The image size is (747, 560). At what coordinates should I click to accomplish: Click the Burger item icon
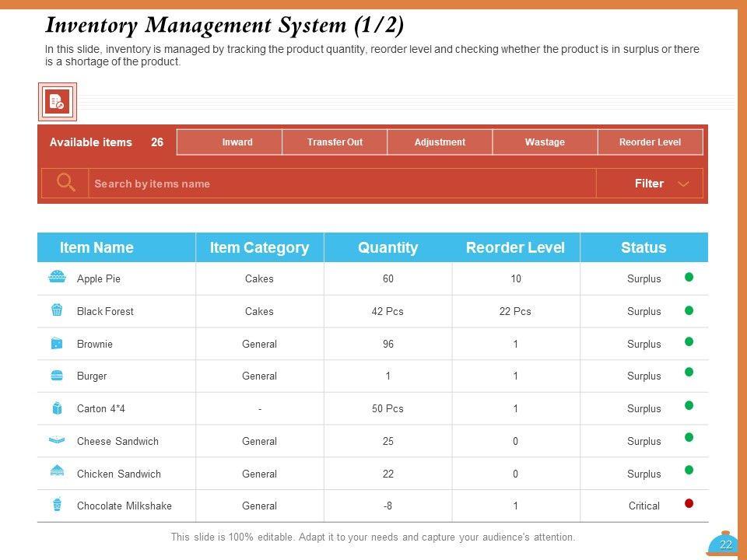pos(57,376)
